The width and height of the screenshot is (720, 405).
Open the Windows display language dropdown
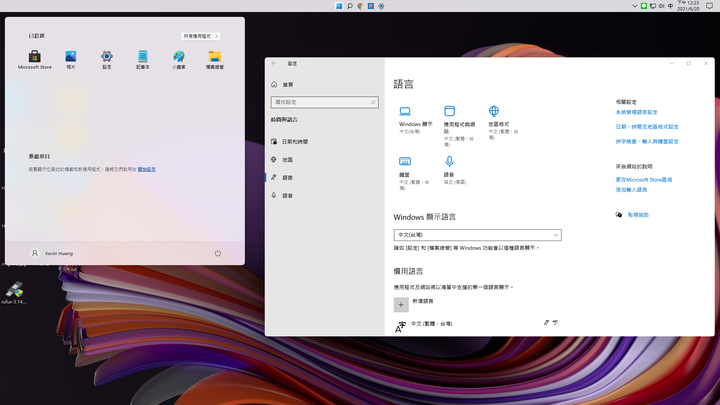pos(478,235)
